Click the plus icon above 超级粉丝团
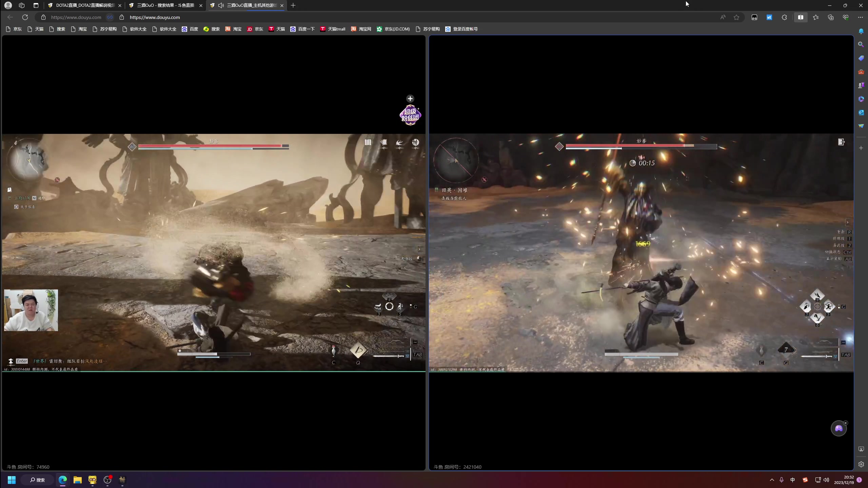This screenshot has width=868, height=488. point(410,99)
